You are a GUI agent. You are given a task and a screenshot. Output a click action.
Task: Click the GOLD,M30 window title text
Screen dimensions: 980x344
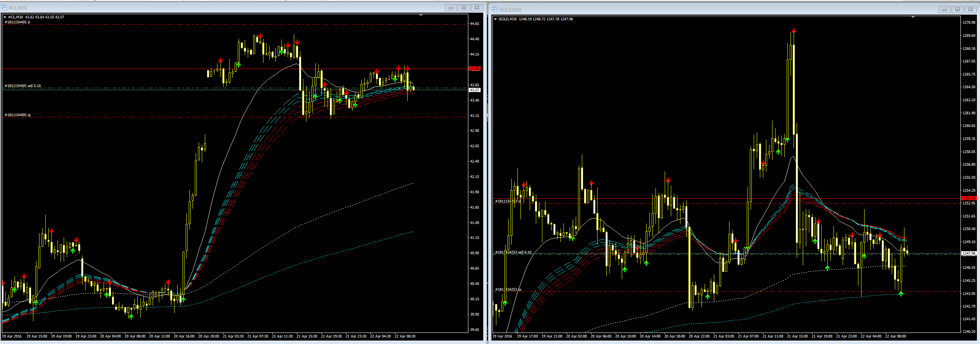pos(510,10)
